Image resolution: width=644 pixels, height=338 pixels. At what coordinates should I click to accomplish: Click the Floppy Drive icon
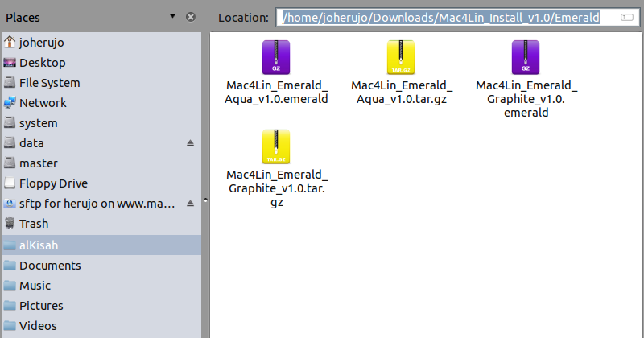(10, 183)
